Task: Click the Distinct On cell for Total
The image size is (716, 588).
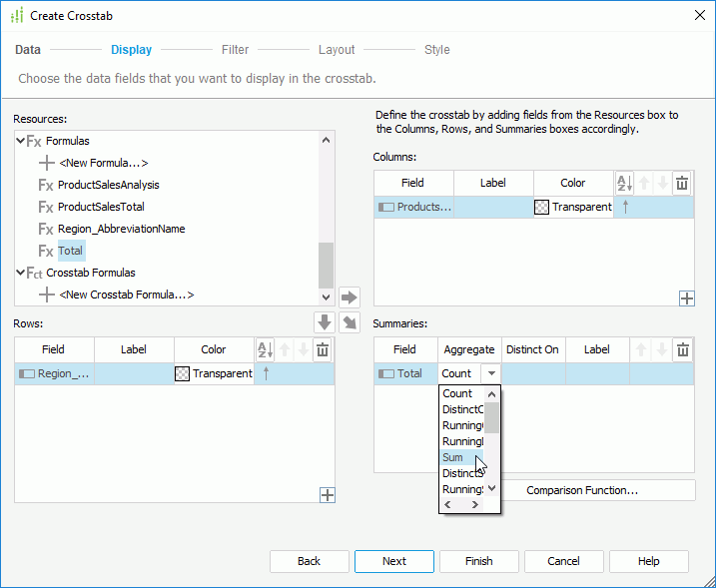Action: pos(533,373)
